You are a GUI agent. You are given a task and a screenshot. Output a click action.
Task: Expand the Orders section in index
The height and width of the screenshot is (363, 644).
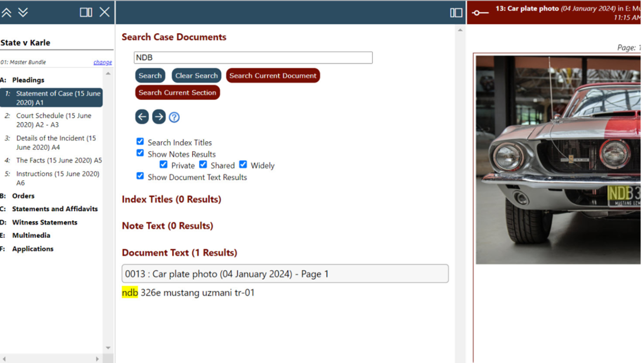[x=23, y=196]
